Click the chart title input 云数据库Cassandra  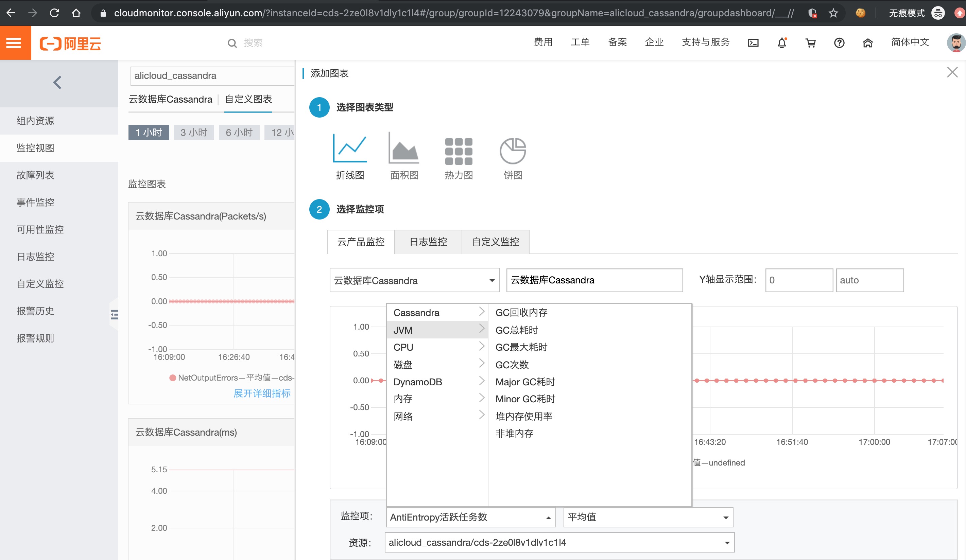click(x=594, y=280)
